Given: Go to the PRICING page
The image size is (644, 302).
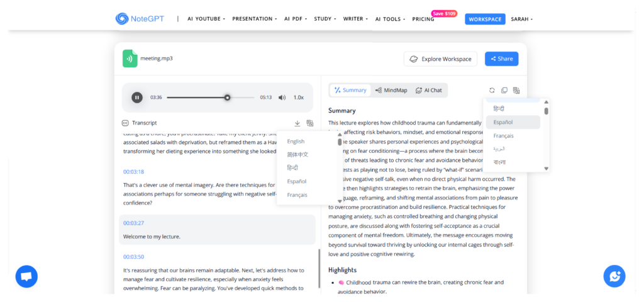Looking at the screenshot, I should coord(423,19).
